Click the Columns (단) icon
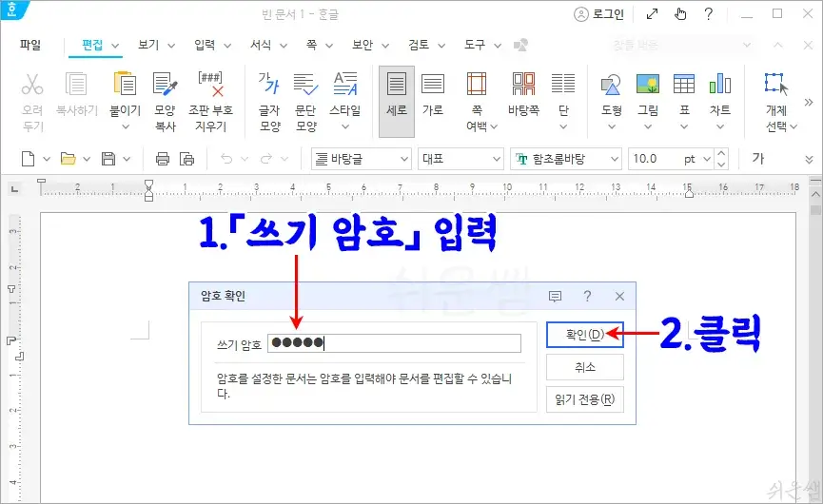This screenshot has height=504, width=823. [563, 84]
